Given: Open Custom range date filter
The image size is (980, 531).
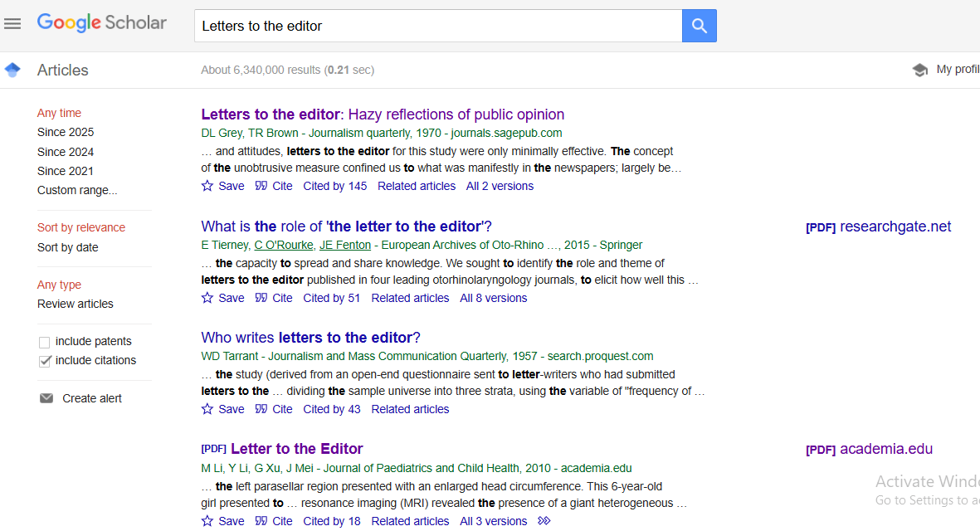Looking at the screenshot, I should pyautogui.click(x=77, y=191).
